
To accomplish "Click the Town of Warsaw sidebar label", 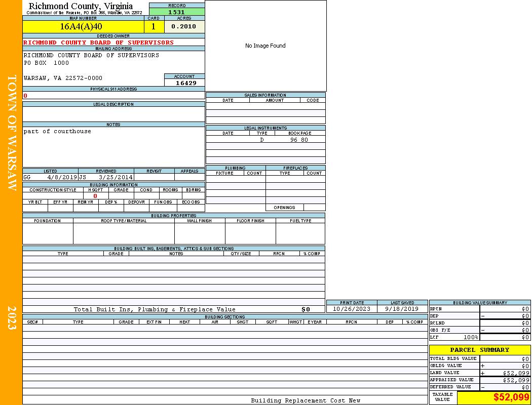I will (12, 133).
